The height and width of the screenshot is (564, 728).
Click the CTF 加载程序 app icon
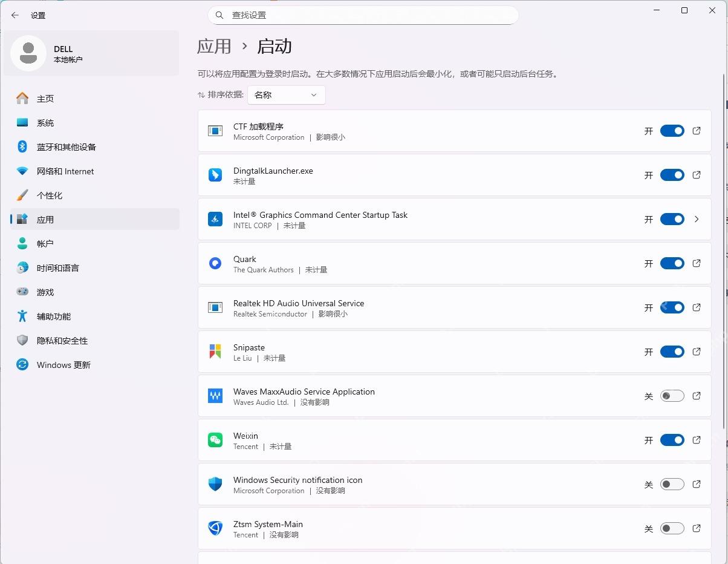point(215,131)
